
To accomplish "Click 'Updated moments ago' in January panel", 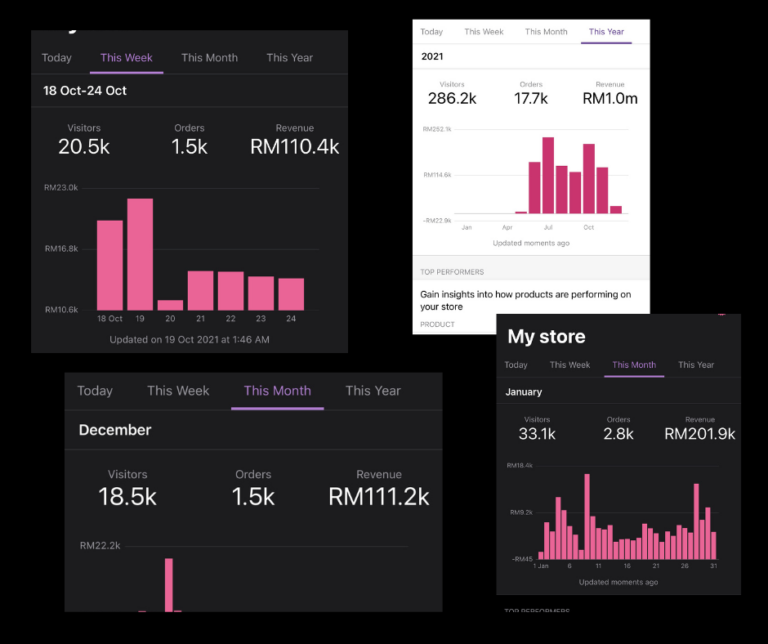I will [618, 582].
